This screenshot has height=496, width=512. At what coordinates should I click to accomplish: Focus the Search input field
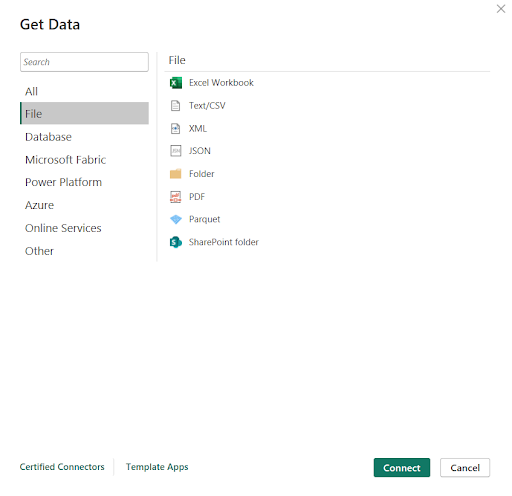[x=84, y=62]
